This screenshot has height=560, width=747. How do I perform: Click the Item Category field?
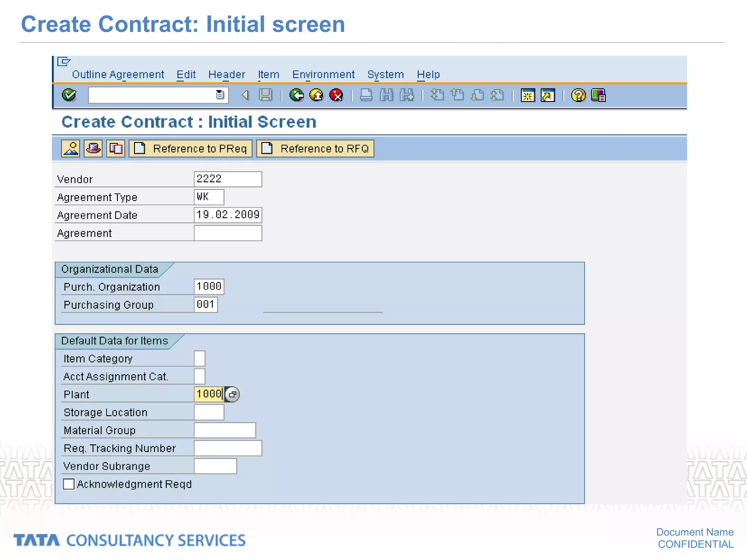[200, 358]
